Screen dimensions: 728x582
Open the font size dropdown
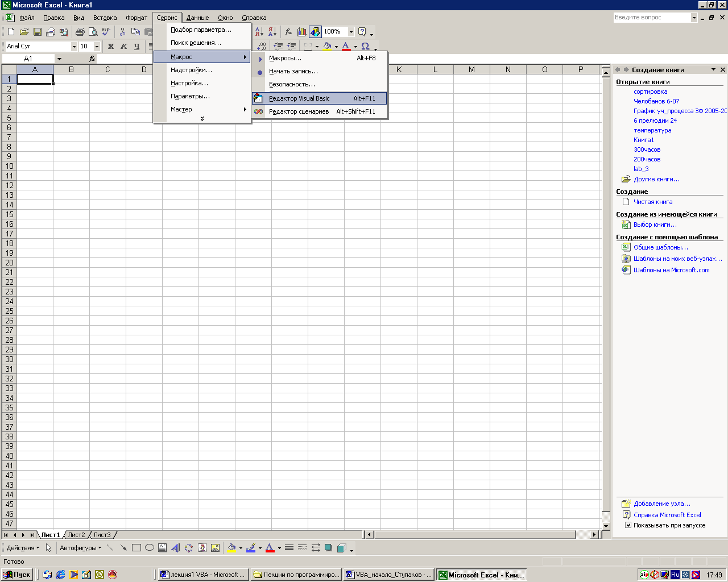point(97,46)
